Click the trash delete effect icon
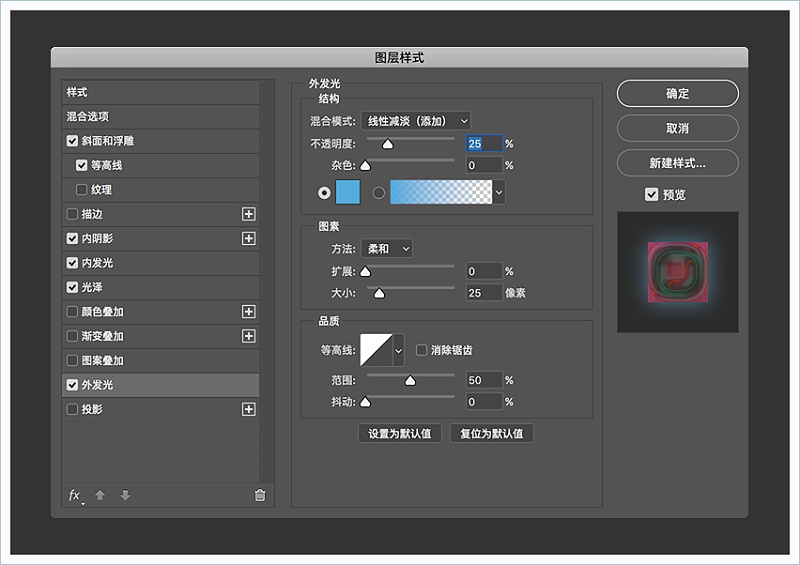 (260, 495)
